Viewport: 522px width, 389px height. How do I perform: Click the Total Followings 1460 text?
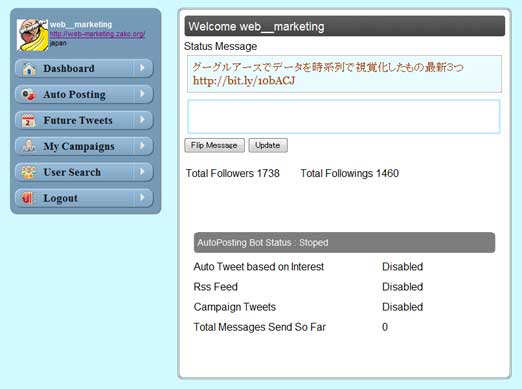coord(350,173)
